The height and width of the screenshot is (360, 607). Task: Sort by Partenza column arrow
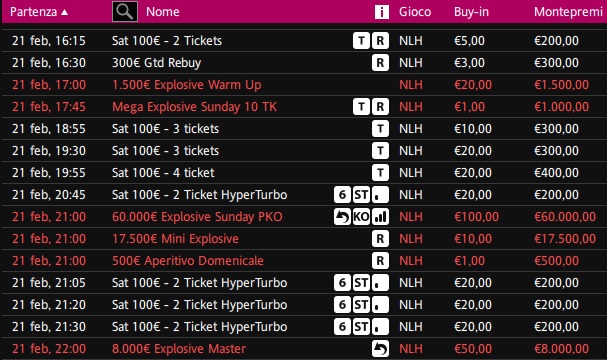click(65, 12)
